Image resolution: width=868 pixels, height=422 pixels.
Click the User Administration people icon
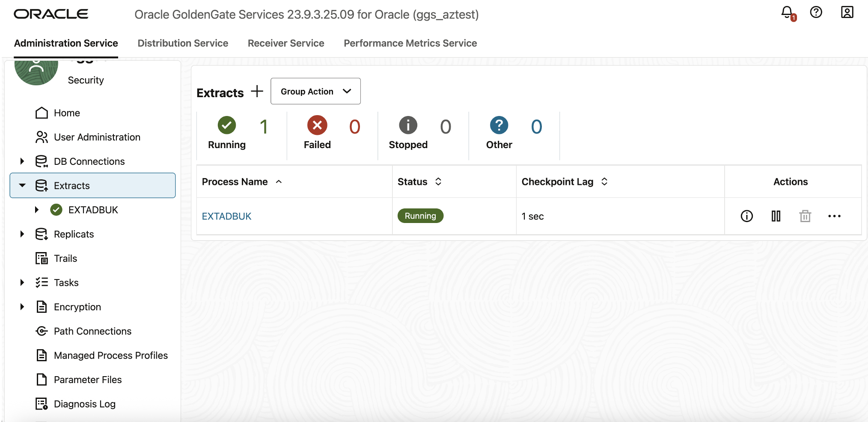click(x=42, y=137)
